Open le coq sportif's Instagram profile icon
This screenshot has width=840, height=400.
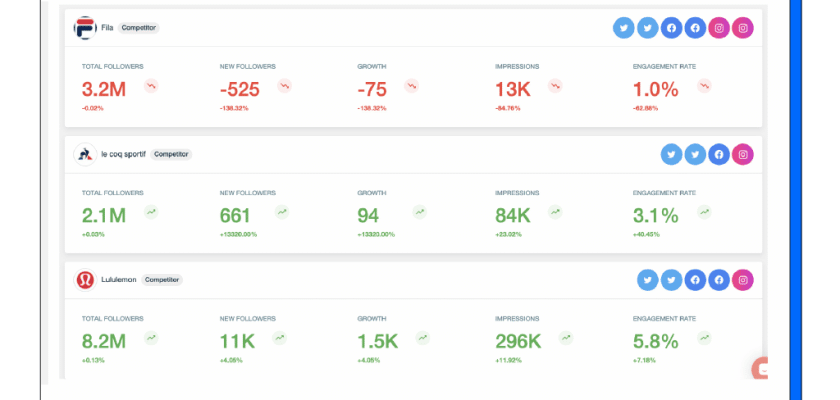743,154
